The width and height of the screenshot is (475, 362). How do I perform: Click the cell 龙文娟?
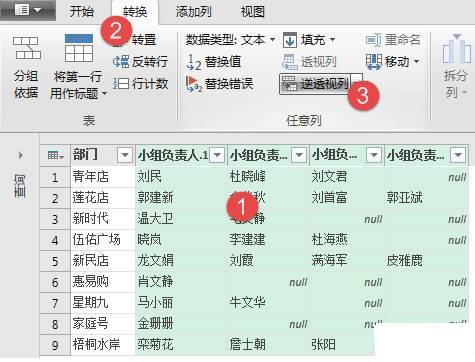click(181, 261)
